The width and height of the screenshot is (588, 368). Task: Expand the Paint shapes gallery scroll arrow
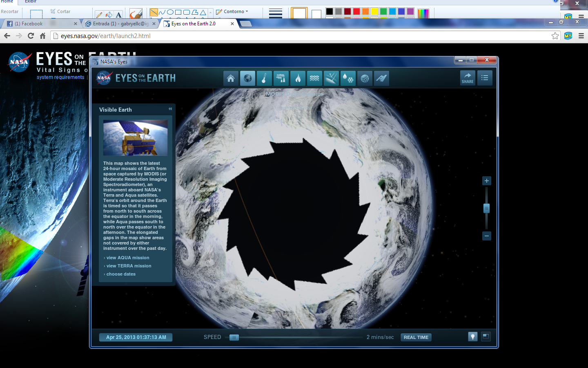click(x=211, y=12)
